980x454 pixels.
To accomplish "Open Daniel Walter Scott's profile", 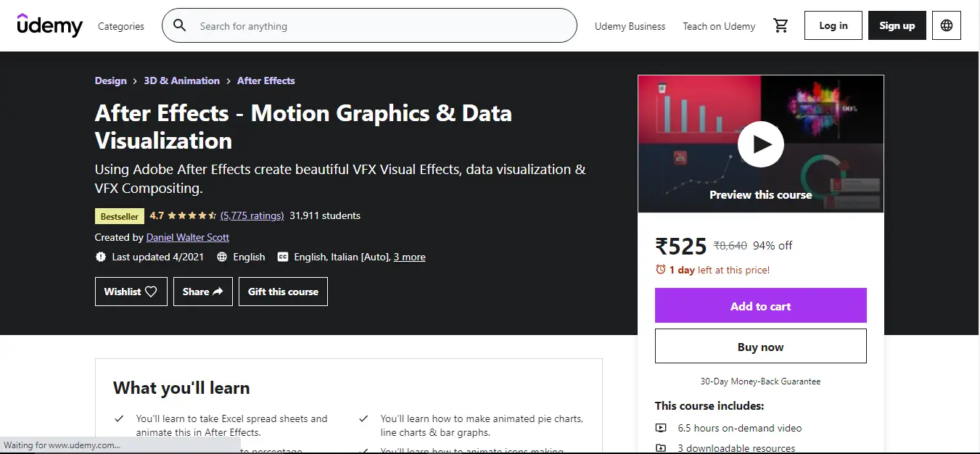I will (x=187, y=237).
